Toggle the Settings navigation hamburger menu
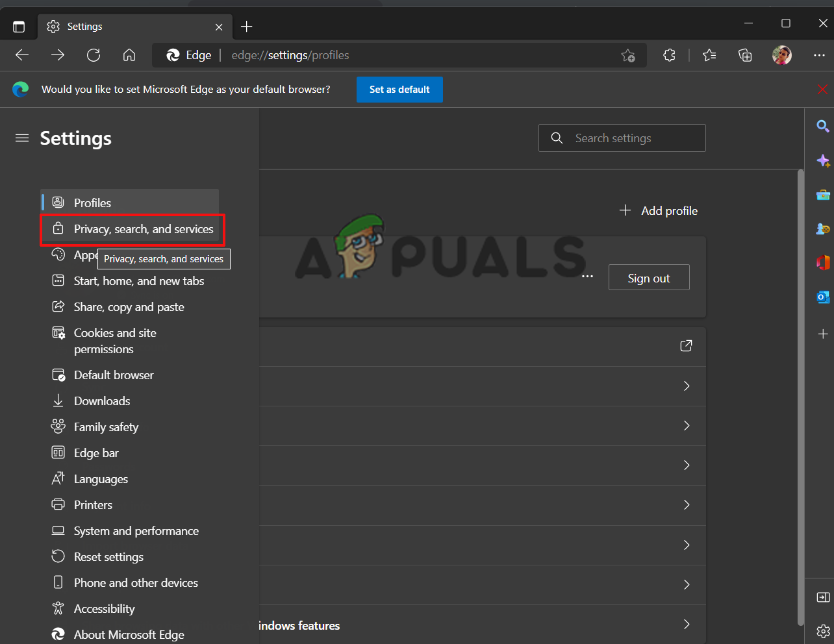 click(x=22, y=138)
